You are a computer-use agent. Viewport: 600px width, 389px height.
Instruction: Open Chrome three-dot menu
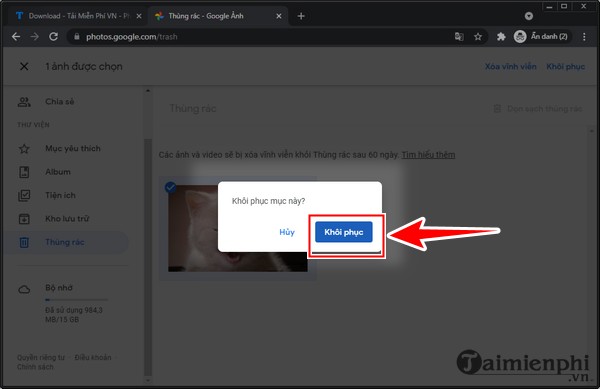[x=584, y=37]
